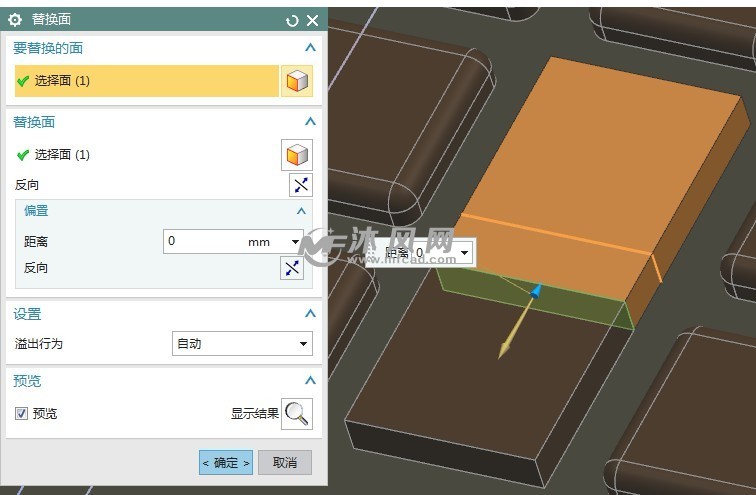The image size is (756, 495).
Task: Click the 溢出行为 label
Action: pos(39,344)
